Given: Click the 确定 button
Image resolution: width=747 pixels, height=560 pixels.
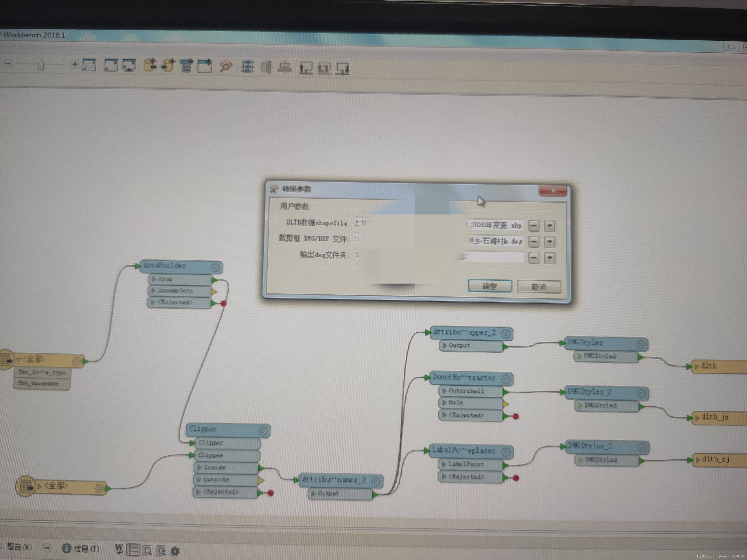Looking at the screenshot, I should (x=490, y=286).
